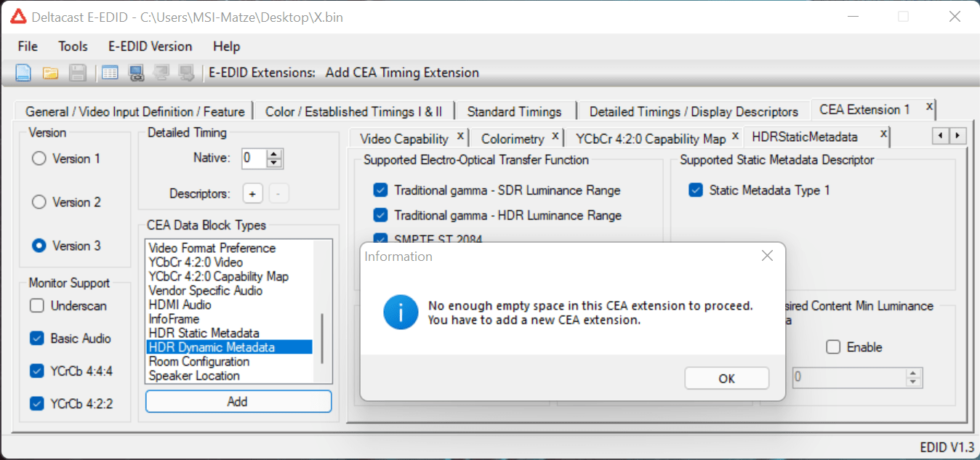980x460 pixels.
Task: Select the Version 1 radio button
Action: click(39, 158)
